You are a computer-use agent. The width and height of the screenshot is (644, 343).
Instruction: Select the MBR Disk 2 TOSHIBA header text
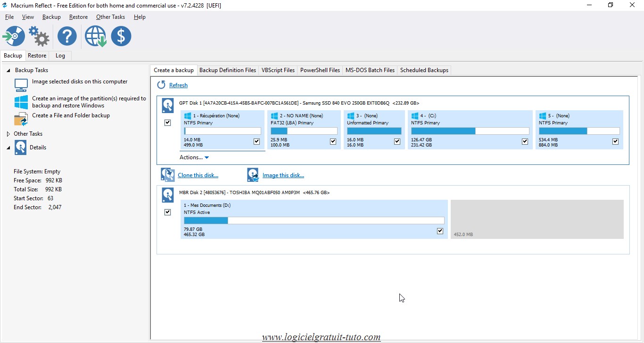[254, 193]
